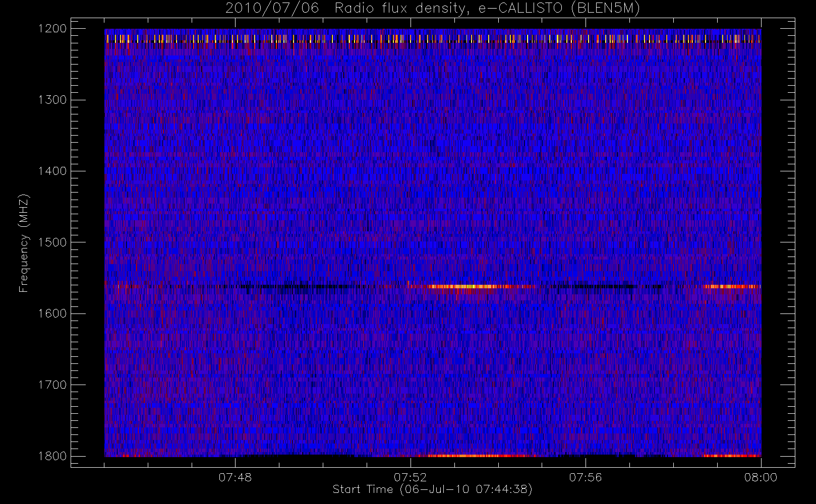Click the Start Time axis caption
816x504 pixels.
pos(433,489)
